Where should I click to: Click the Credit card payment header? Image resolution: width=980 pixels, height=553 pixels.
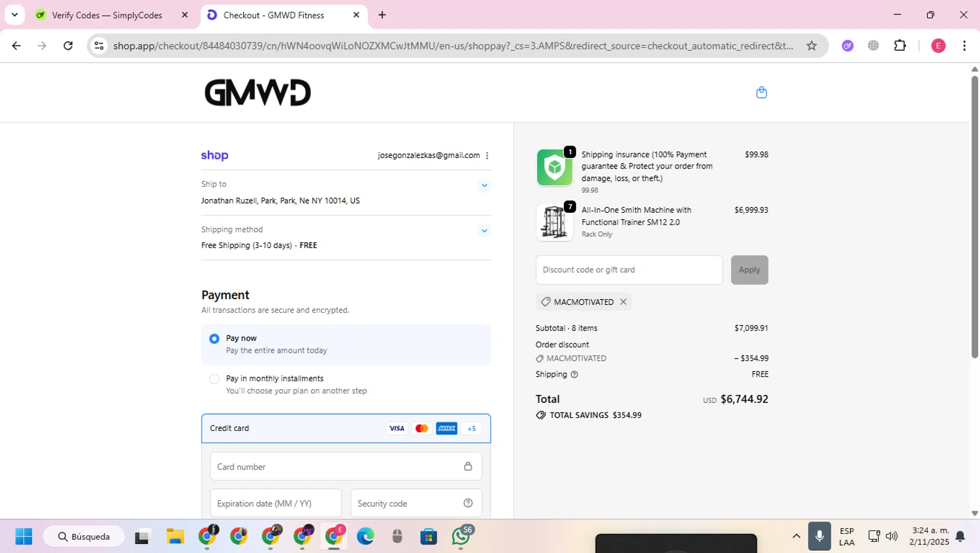[x=346, y=428]
